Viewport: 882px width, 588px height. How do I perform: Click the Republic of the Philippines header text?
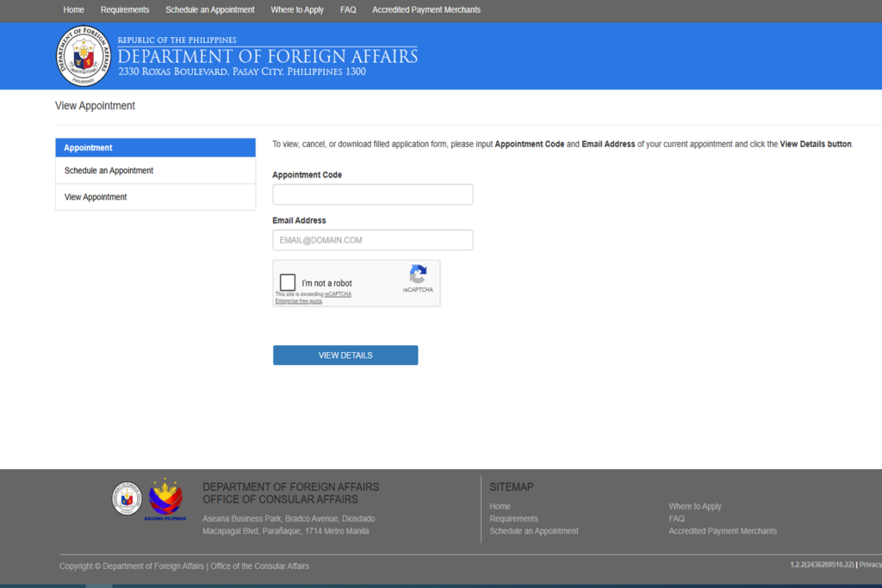[177, 40]
